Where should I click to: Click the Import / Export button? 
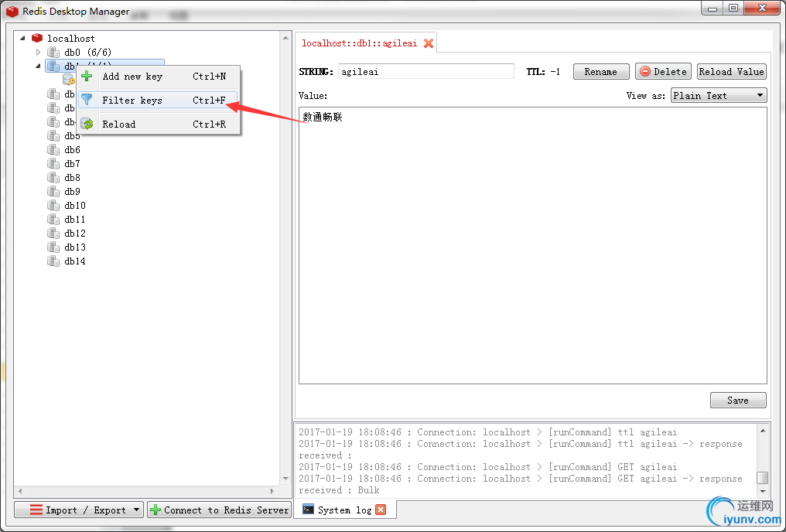pyautogui.click(x=79, y=510)
